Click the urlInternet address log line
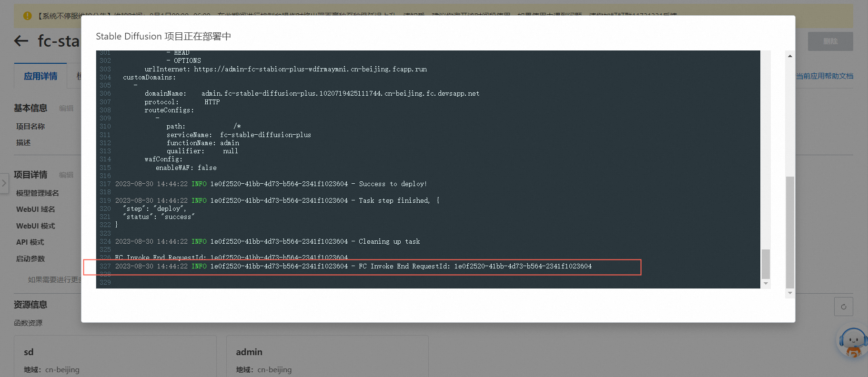 (286, 69)
